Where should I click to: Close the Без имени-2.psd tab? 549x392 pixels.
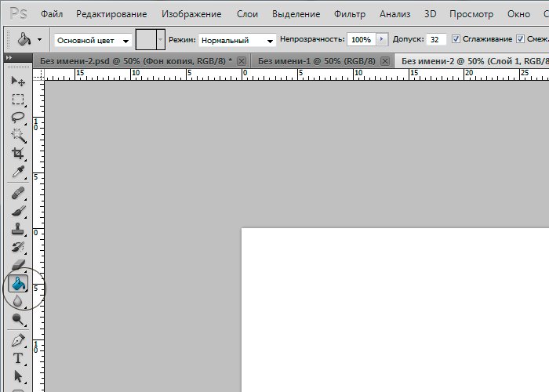tap(241, 61)
